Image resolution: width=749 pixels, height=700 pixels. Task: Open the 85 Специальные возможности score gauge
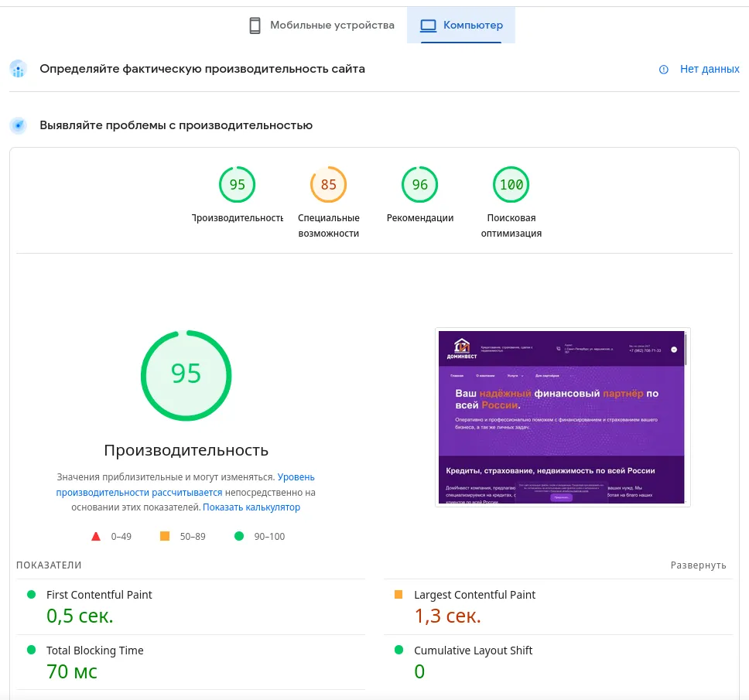pos(329,185)
